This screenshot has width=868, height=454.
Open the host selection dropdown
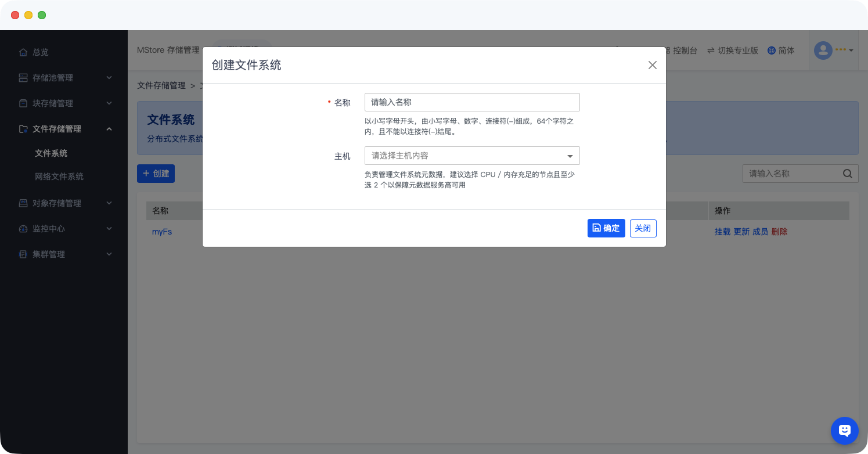[471, 156]
